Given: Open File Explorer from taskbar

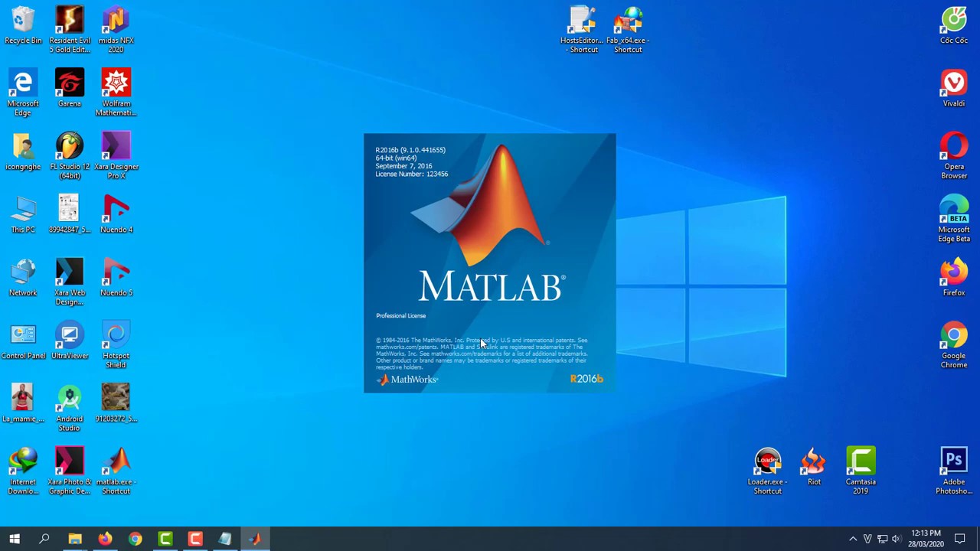Looking at the screenshot, I should tap(75, 539).
